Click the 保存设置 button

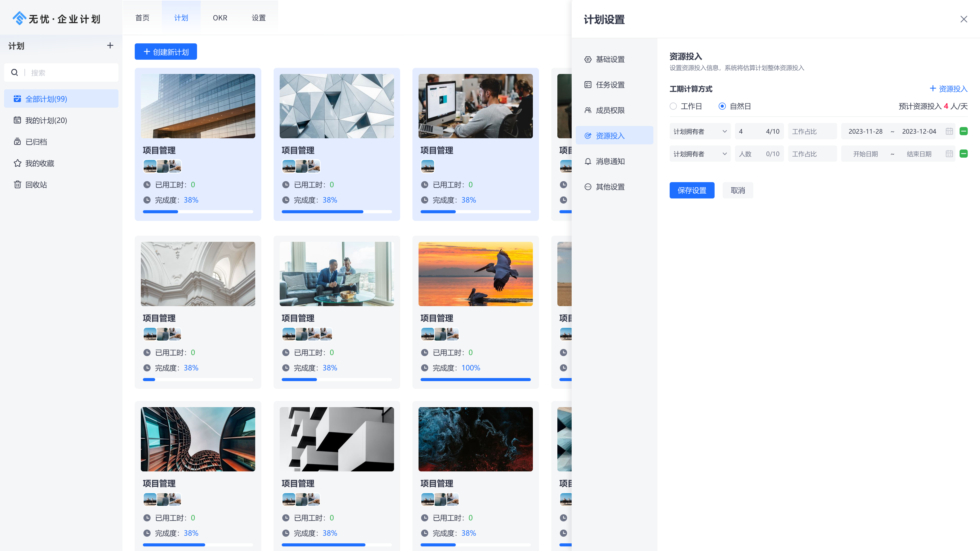692,190
